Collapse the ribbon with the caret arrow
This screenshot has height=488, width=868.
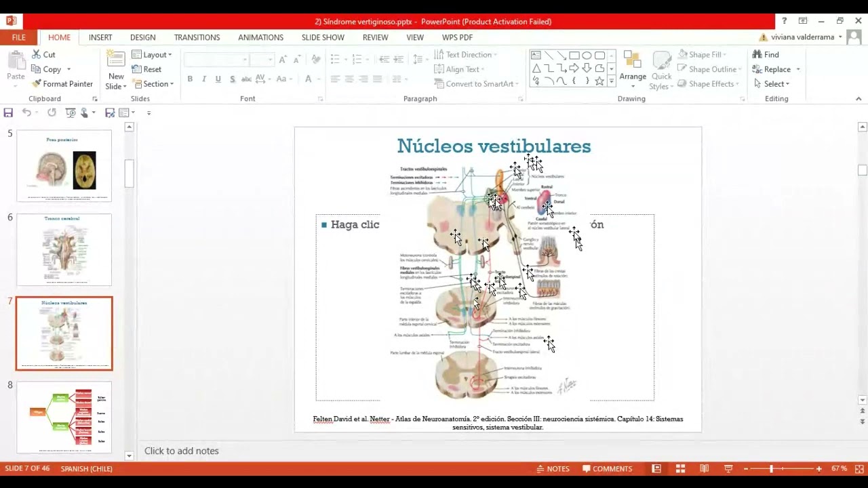(x=859, y=99)
